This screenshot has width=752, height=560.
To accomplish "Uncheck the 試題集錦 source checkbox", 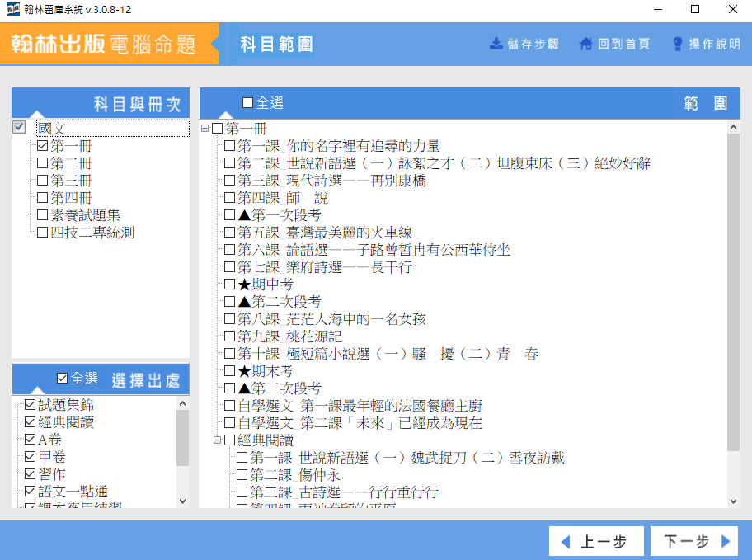I will point(31,405).
